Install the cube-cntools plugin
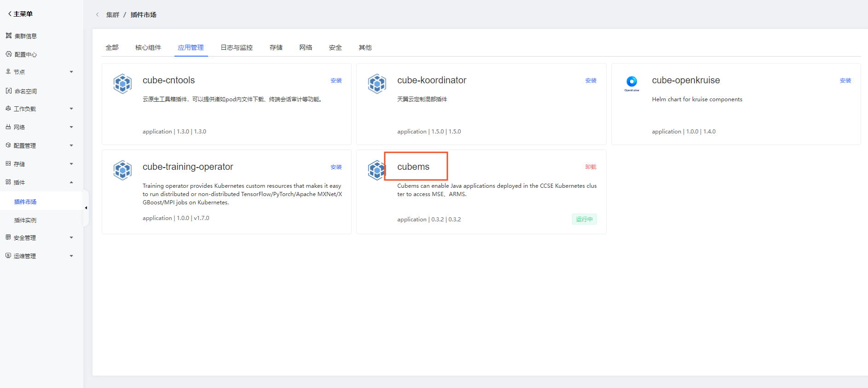868x388 pixels. pyautogui.click(x=336, y=81)
